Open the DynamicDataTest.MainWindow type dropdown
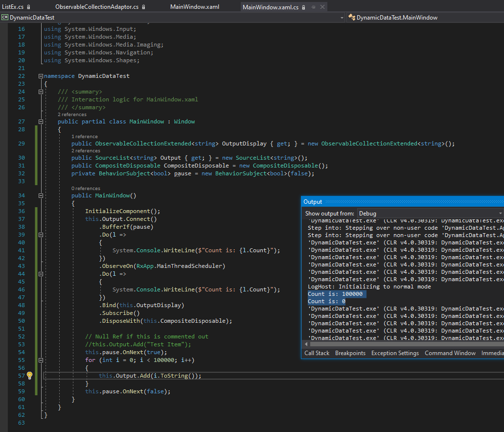Image resolution: width=504 pixels, height=432 pixels. pyautogui.click(x=426, y=17)
